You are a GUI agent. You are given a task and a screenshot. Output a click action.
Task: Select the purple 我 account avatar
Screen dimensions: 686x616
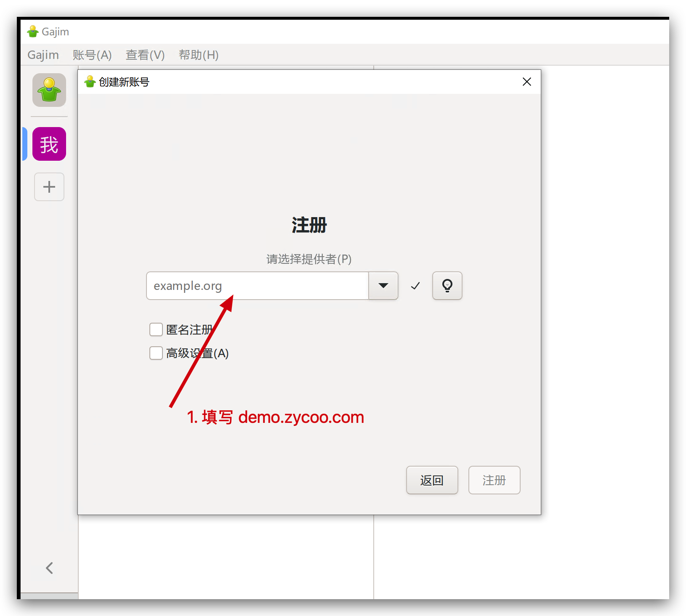tap(49, 144)
